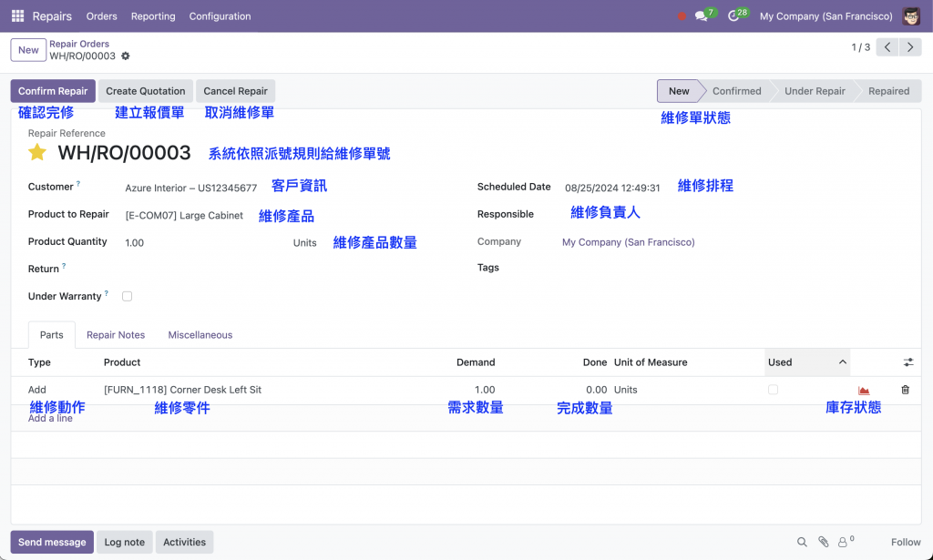Open My Company (San Francisco) company link in form
933x560 pixels.
(x=629, y=242)
